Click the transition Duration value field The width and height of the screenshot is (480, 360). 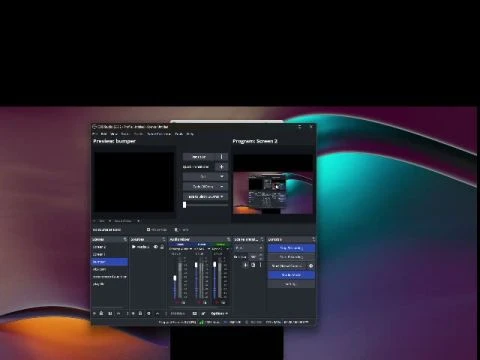coord(254,257)
